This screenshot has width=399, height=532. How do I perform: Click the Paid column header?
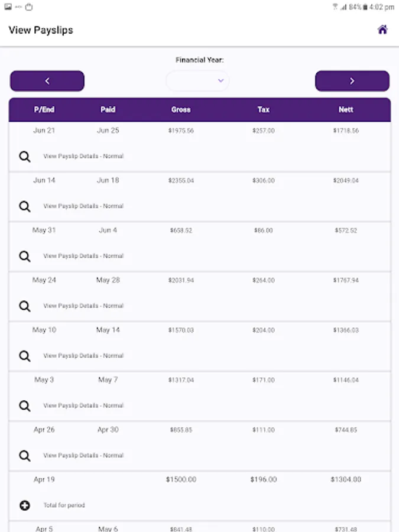(x=108, y=109)
